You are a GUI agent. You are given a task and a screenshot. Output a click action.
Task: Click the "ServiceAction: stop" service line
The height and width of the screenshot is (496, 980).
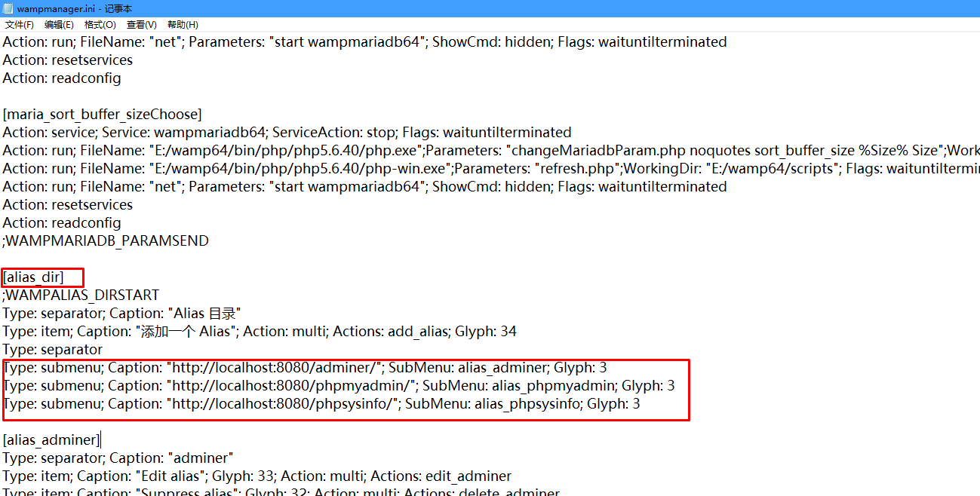tap(287, 133)
